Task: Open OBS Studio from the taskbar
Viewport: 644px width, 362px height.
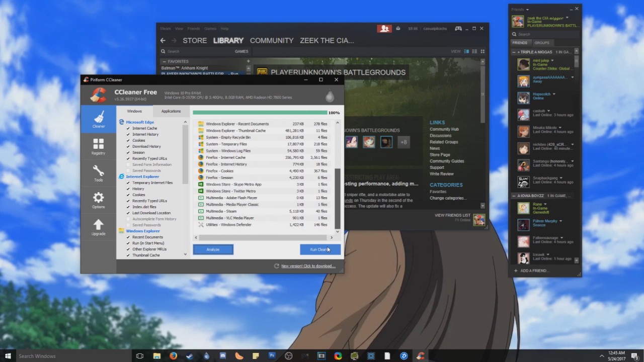Action: pyautogui.click(x=288, y=356)
